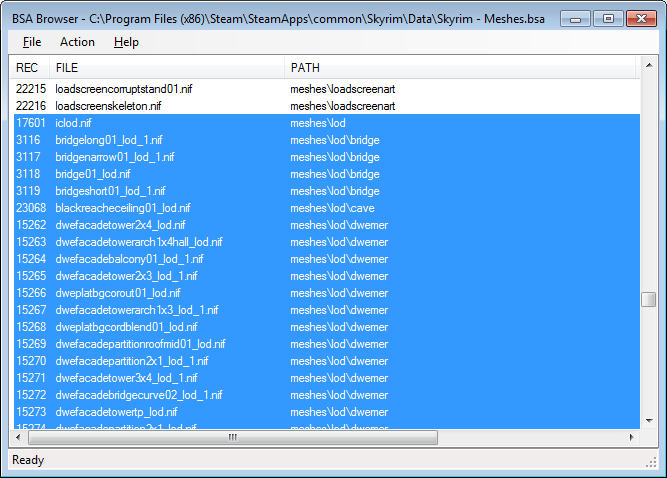Screen dimensions: 667x478
Task: Select bridge01_lod.nif row
Action: 327,174
